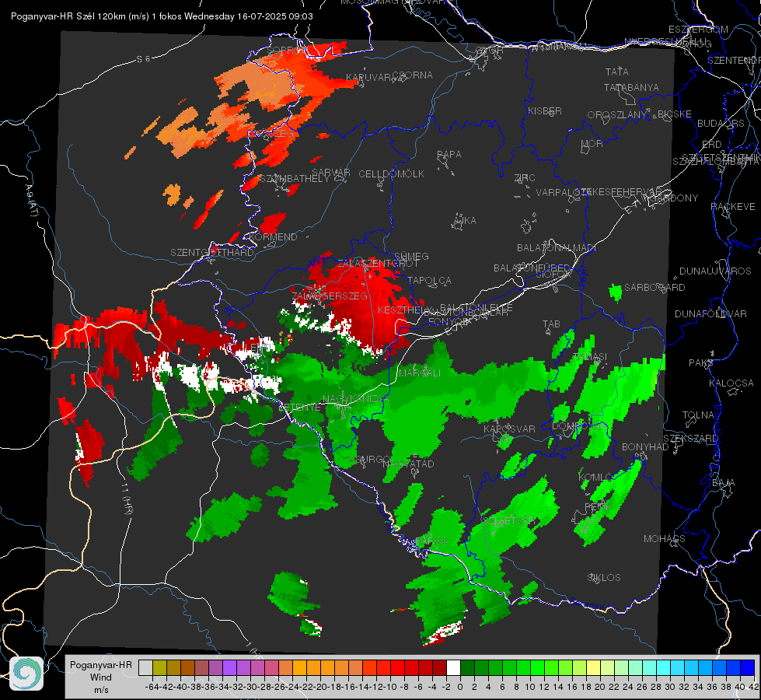761x700 pixels.
Task: Click the SZEKSZARD city label
Action: coord(690,439)
